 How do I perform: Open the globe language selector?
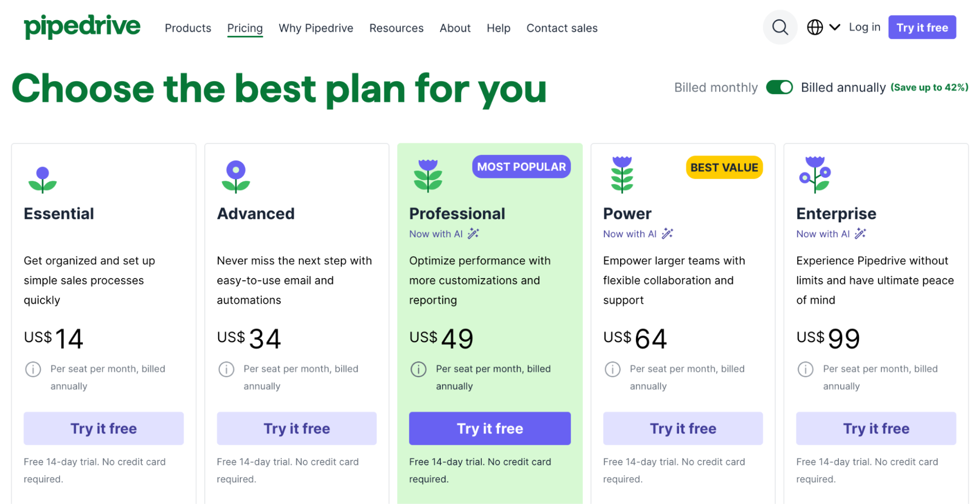(815, 27)
